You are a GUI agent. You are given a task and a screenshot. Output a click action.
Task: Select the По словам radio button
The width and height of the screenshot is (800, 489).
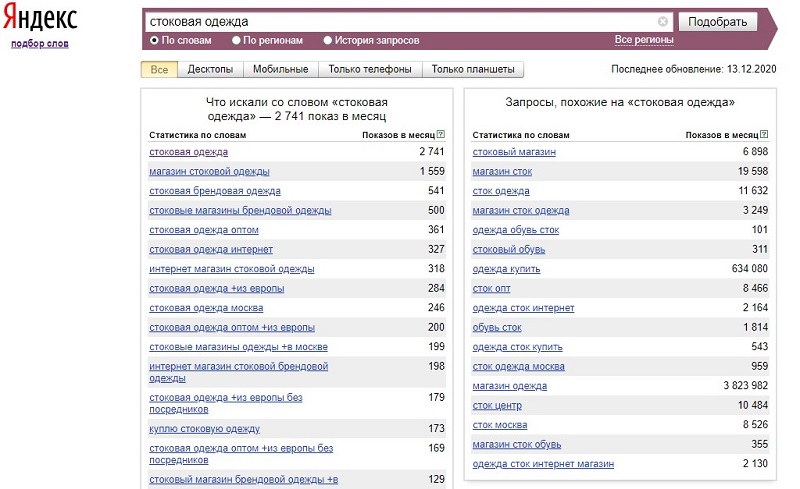click(154, 40)
